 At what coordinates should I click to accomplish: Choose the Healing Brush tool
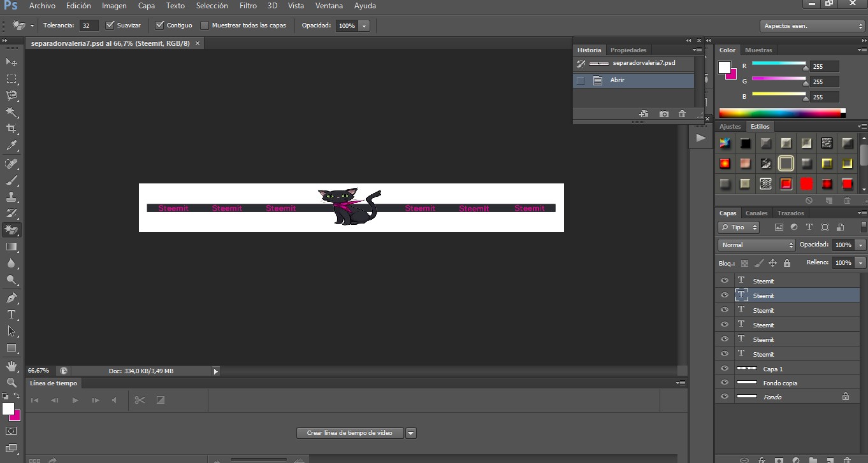(11, 164)
